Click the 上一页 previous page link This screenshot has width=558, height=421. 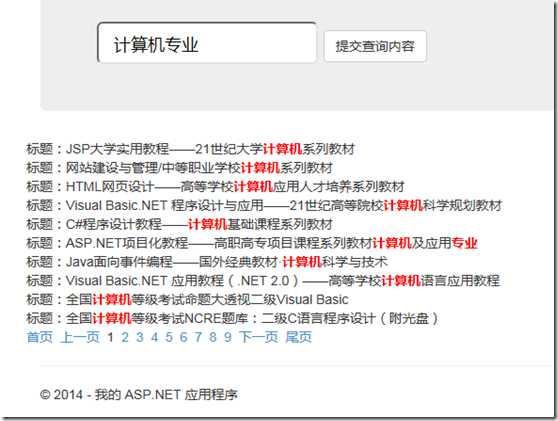(80, 337)
